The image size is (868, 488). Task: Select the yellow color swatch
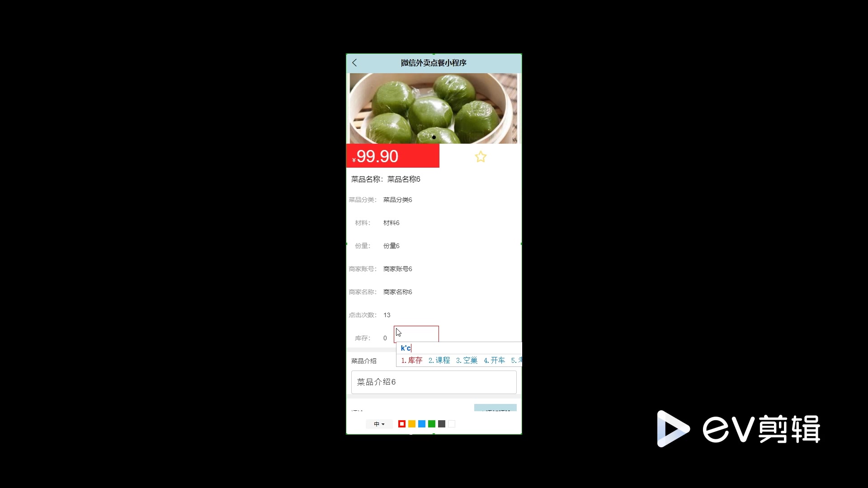[x=411, y=424]
